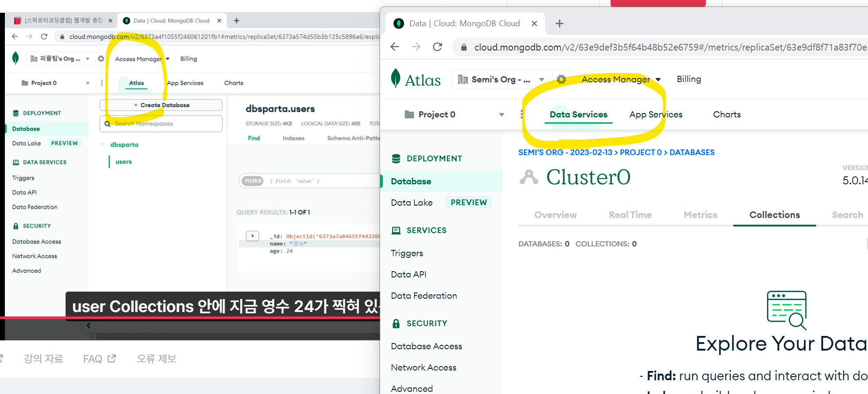Close the Data Cloud tab in right window
The width and height of the screenshot is (868, 394).
coord(534,23)
